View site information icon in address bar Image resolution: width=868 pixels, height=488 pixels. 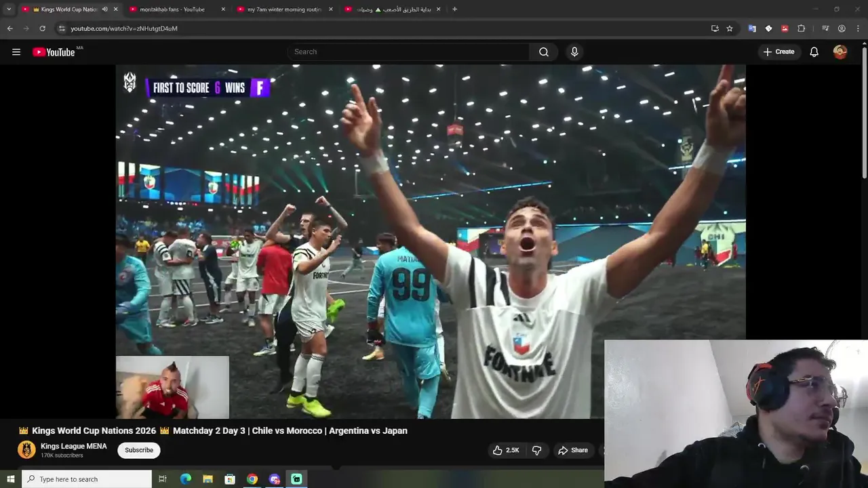click(62, 28)
